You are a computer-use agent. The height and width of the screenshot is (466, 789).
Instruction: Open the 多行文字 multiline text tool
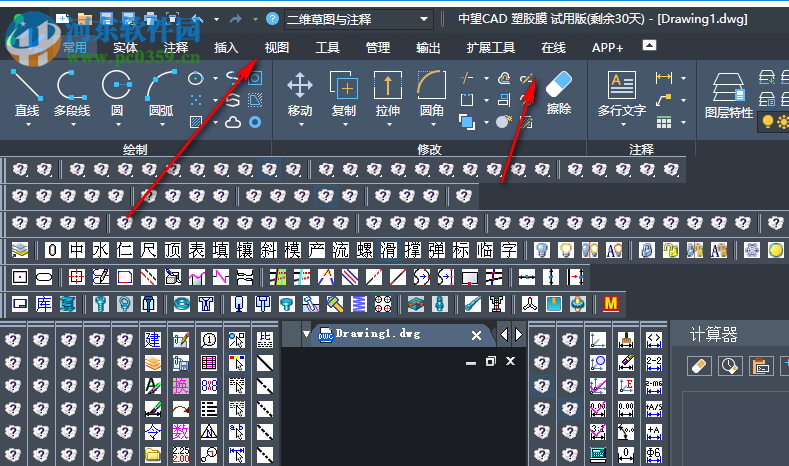622,94
